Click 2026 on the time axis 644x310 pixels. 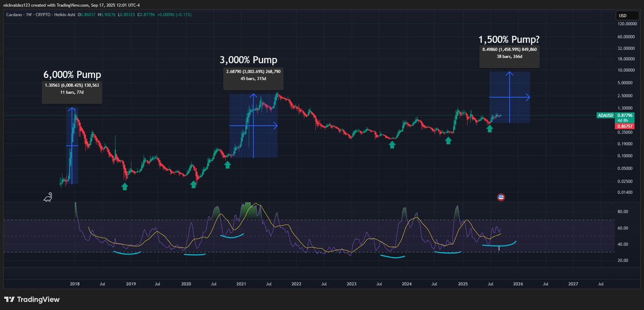tap(518, 284)
